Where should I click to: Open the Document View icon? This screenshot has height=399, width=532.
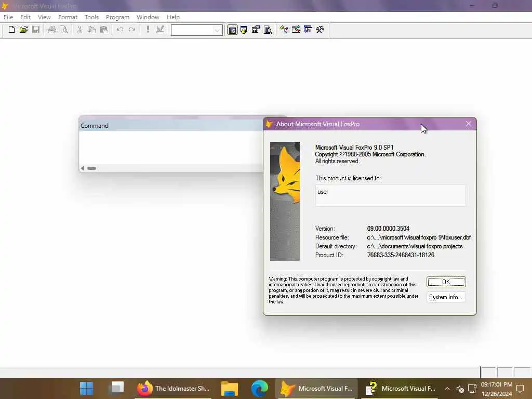pos(268,30)
